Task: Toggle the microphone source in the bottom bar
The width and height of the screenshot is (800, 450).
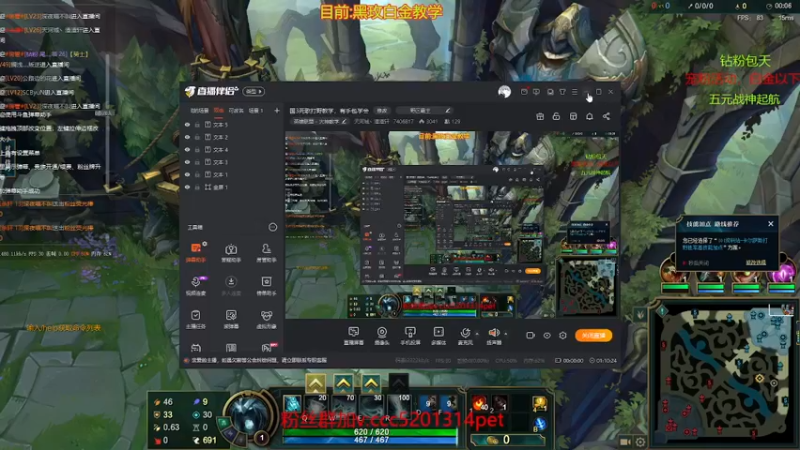Action: pyautogui.click(x=465, y=336)
